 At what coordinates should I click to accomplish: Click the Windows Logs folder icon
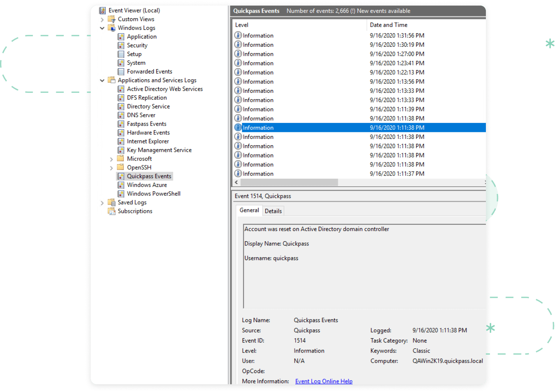tap(112, 28)
